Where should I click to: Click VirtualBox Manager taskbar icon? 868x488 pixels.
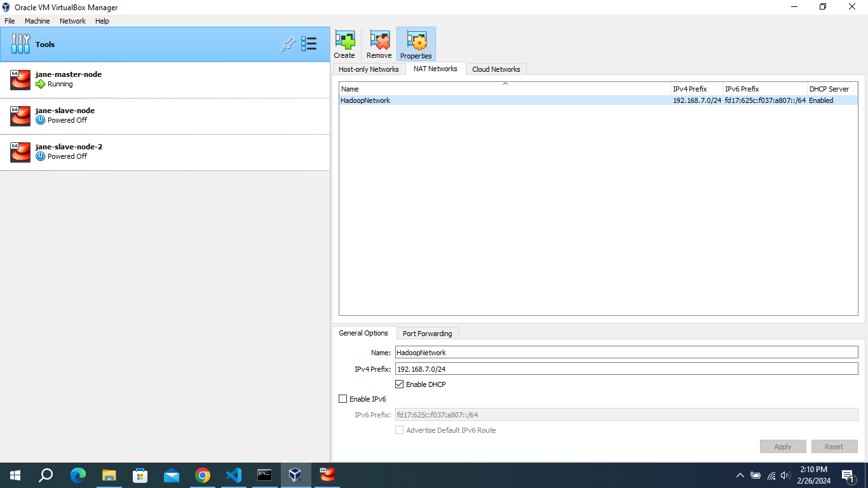(295, 475)
